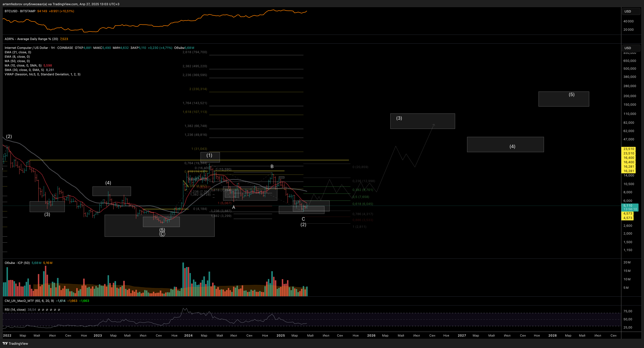Click the 2024 year label on the time axis
This screenshot has width=644, height=348.
188,335
